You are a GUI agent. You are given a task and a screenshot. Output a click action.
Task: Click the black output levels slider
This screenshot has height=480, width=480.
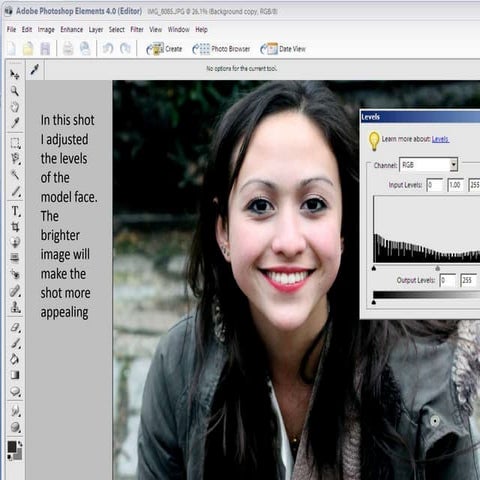tap(374, 302)
